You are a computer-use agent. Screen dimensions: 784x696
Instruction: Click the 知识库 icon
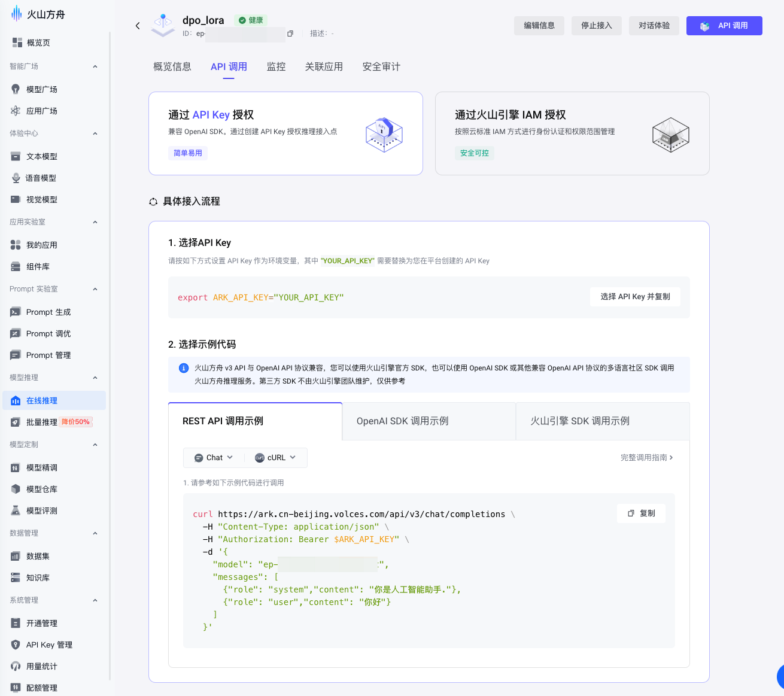click(16, 578)
